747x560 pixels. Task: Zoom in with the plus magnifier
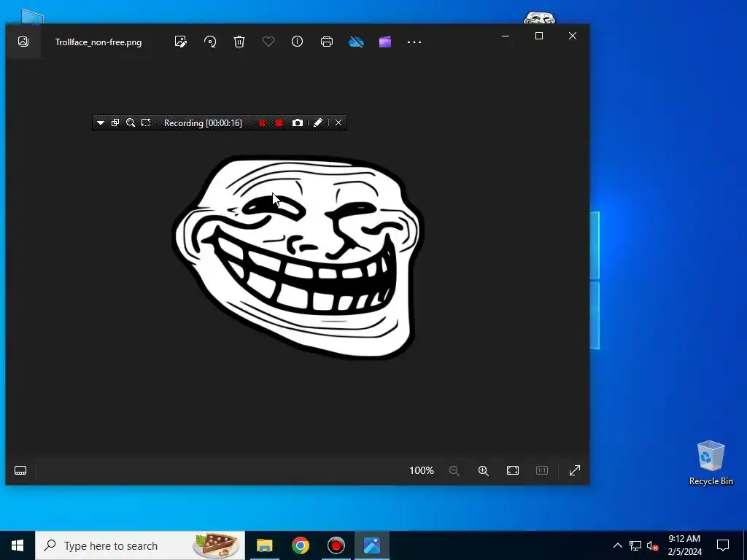click(x=484, y=470)
